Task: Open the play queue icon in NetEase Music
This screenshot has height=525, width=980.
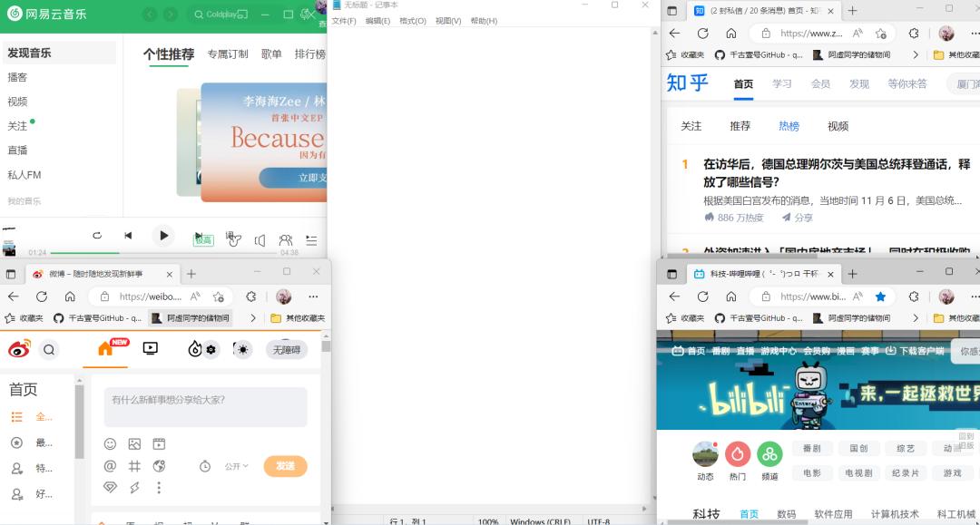Action: (x=309, y=239)
